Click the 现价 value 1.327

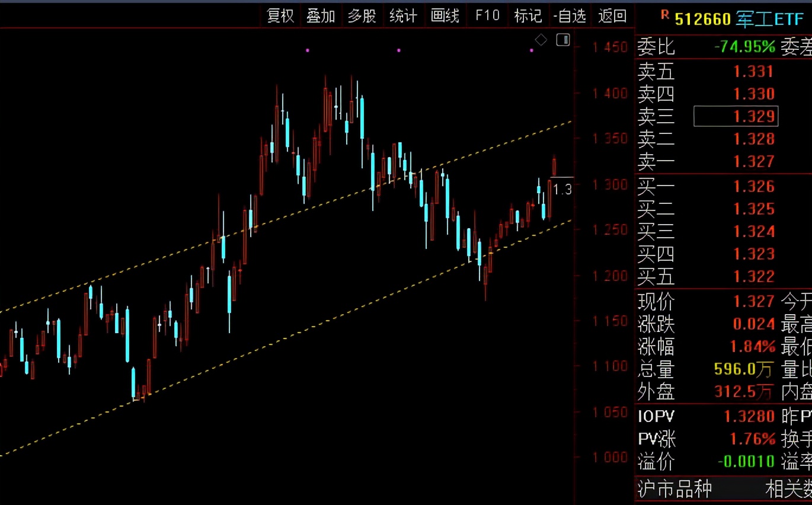[x=754, y=302]
